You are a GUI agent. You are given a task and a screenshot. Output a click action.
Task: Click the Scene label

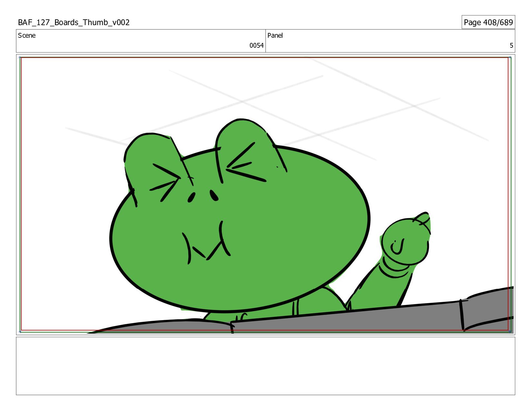coord(27,35)
